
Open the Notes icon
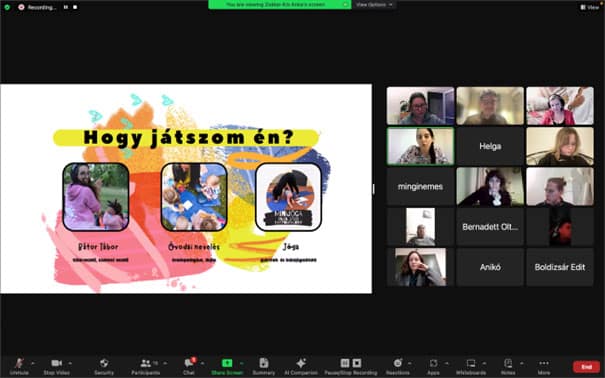click(x=508, y=363)
